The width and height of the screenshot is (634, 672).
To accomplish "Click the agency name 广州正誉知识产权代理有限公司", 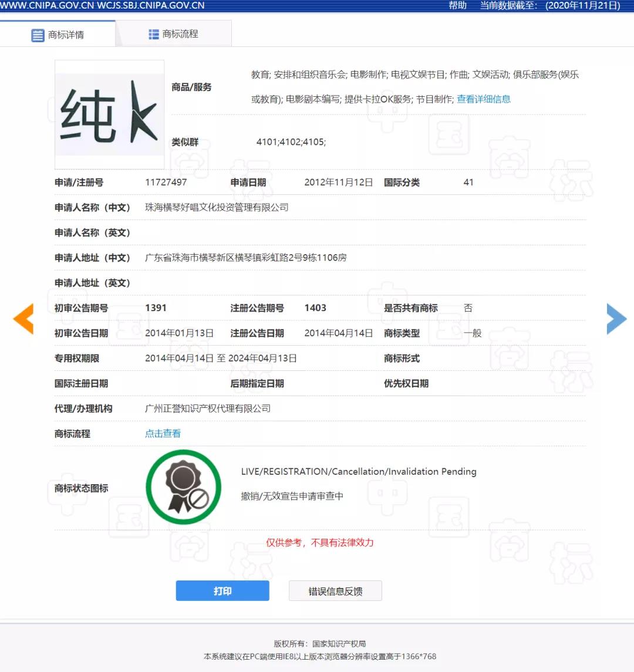I will pos(208,408).
